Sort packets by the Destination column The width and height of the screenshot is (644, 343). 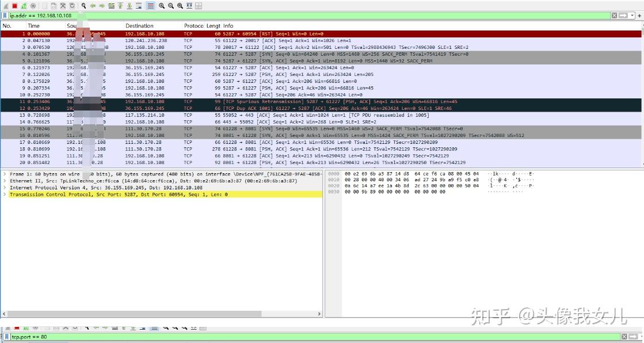[x=153, y=26]
